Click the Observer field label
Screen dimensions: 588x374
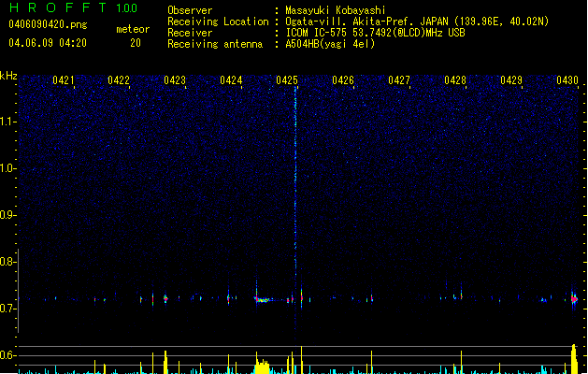coord(190,10)
